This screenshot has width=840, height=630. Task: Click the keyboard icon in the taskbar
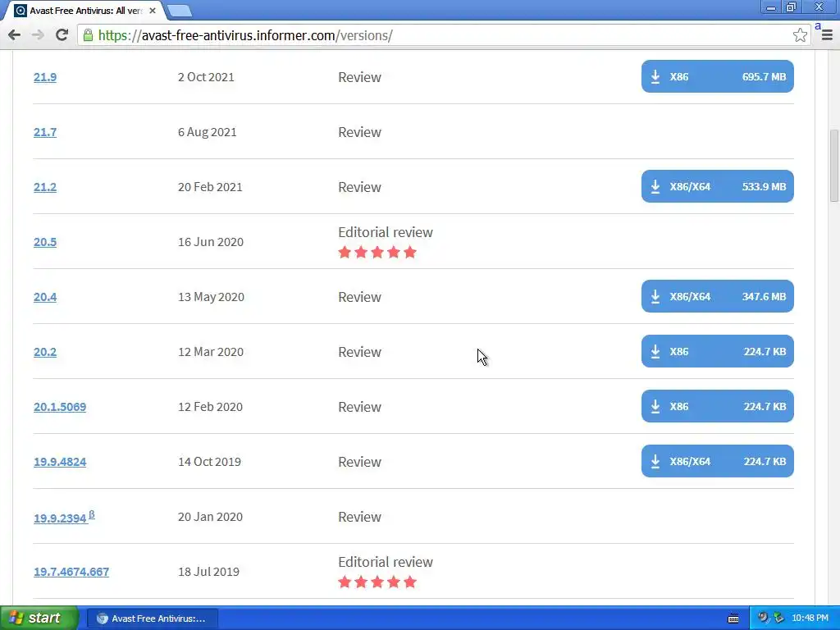coord(733,619)
